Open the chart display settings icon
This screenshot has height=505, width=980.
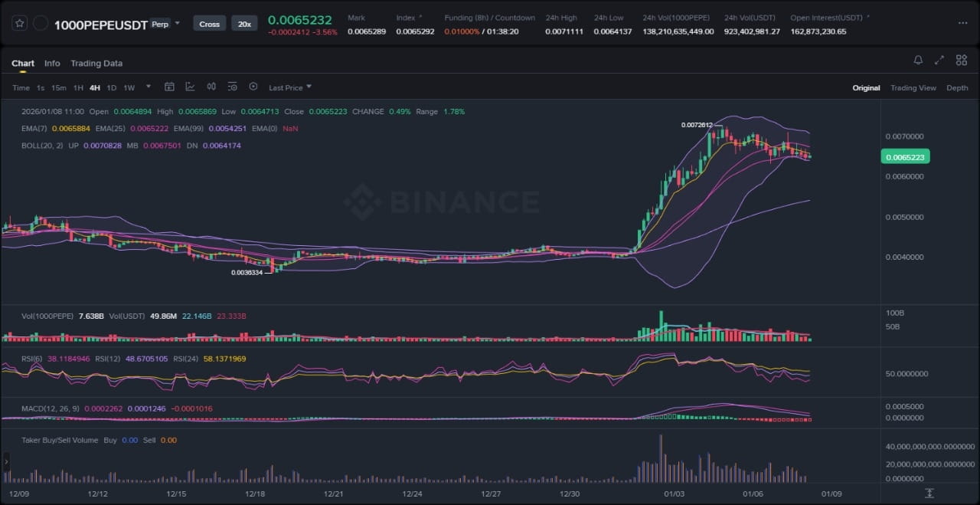232,87
